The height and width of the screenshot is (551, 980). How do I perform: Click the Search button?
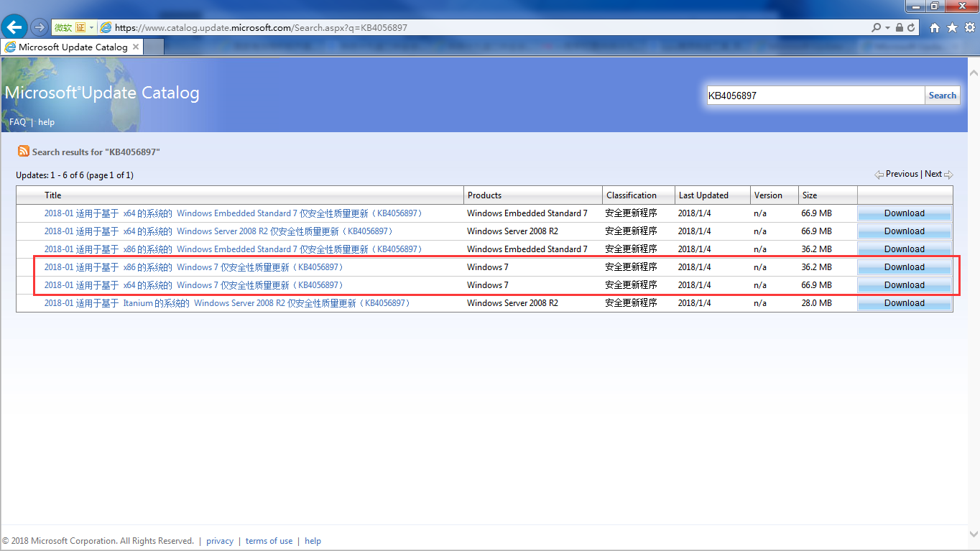coord(942,96)
